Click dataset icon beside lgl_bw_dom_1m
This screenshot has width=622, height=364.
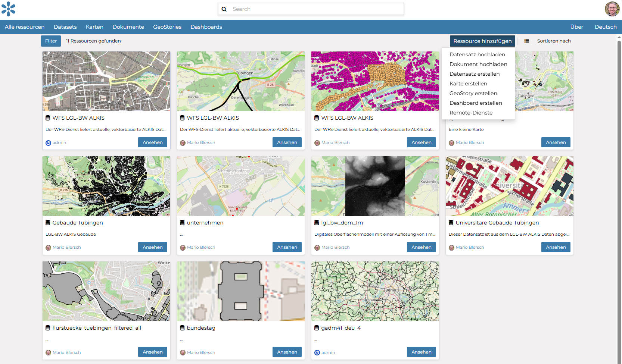click(317, 223)
